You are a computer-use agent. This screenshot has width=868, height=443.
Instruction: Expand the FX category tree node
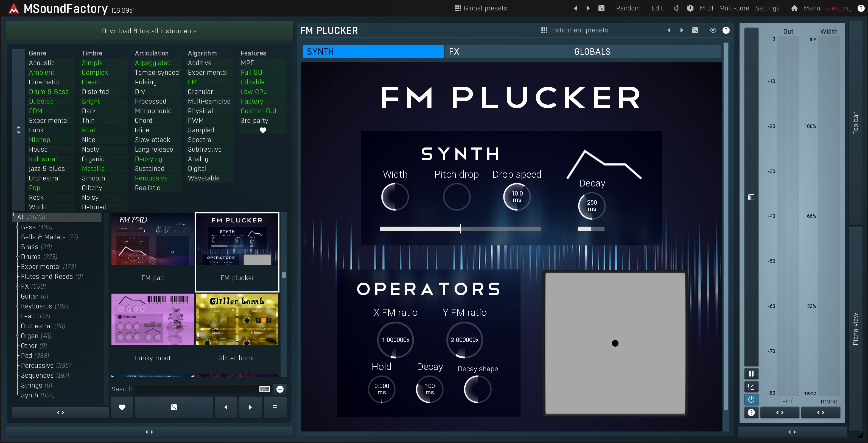(18, 286)
